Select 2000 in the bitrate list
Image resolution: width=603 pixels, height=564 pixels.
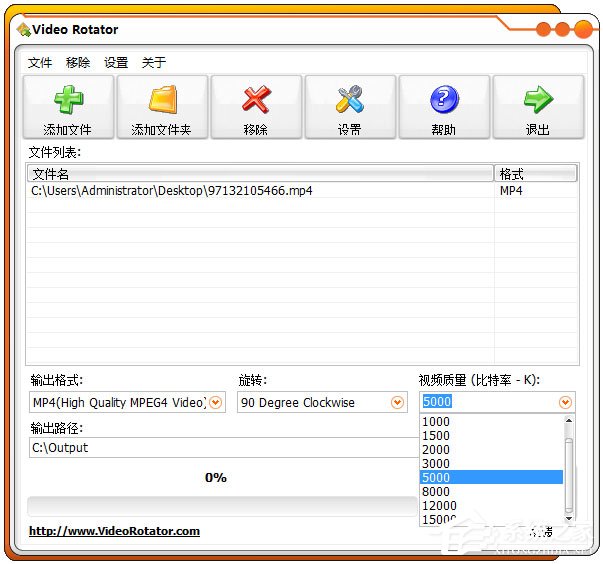491,449
